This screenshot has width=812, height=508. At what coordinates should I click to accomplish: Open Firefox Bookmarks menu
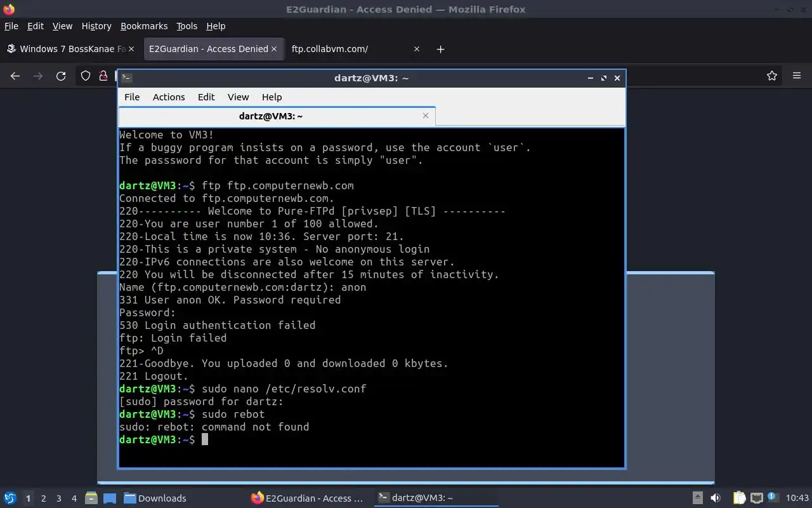tap(144, 26)
